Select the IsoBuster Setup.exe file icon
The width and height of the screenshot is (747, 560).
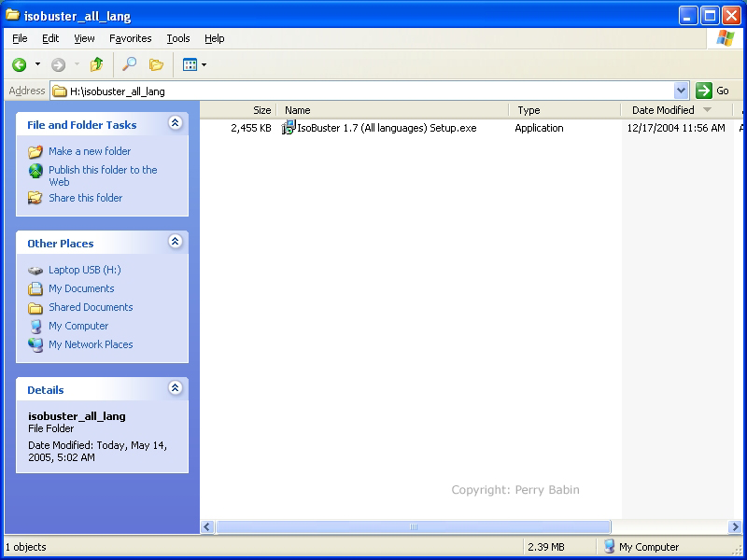tap(289, 128)
